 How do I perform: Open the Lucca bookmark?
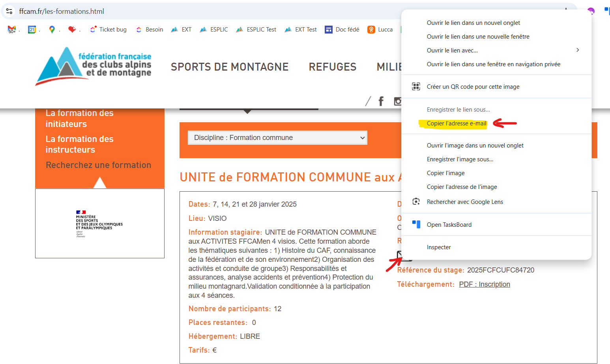click(380, 29)
